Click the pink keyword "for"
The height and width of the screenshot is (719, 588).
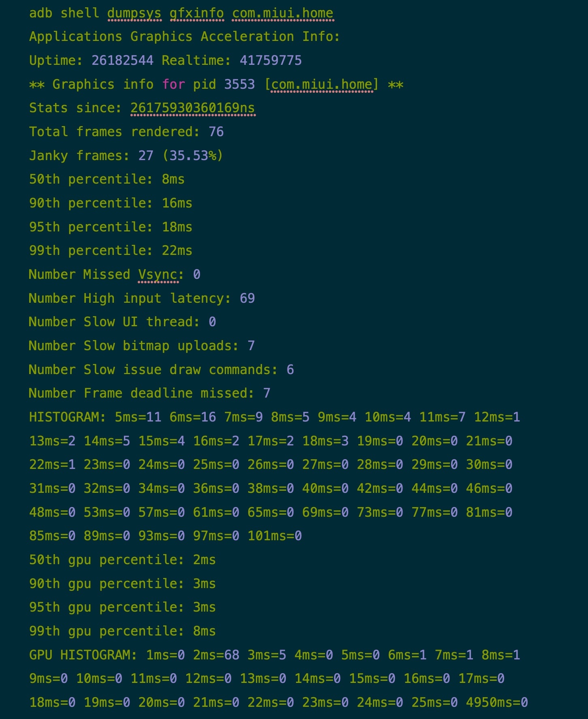point(173,84)
